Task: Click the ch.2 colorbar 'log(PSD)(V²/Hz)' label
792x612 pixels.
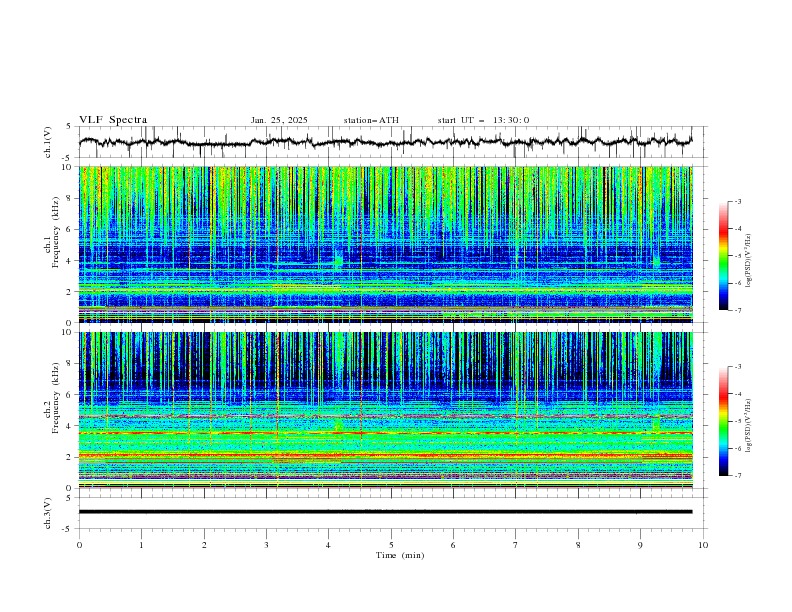Action: tap(750, 426)
